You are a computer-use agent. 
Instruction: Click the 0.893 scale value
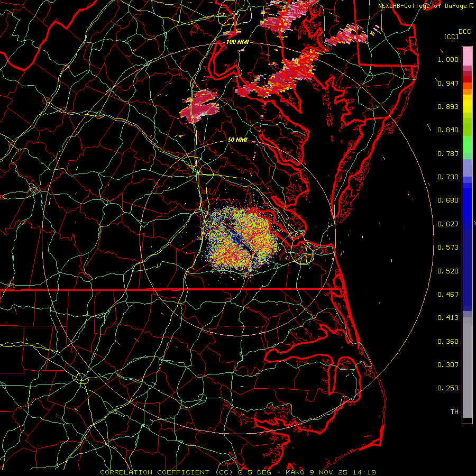(448, 106)
